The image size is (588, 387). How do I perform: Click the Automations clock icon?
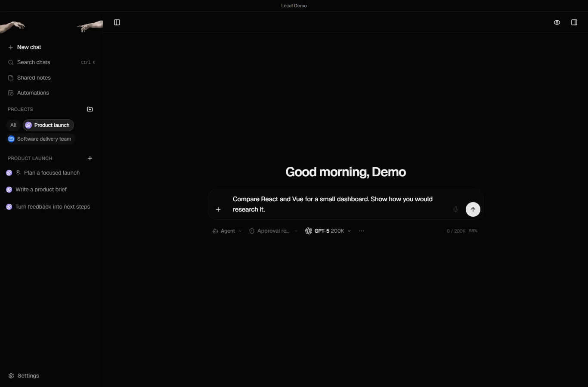11,93
